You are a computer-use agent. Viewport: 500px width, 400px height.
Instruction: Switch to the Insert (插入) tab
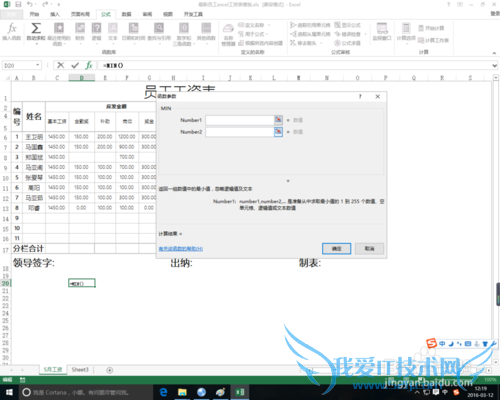pos(55,14)
